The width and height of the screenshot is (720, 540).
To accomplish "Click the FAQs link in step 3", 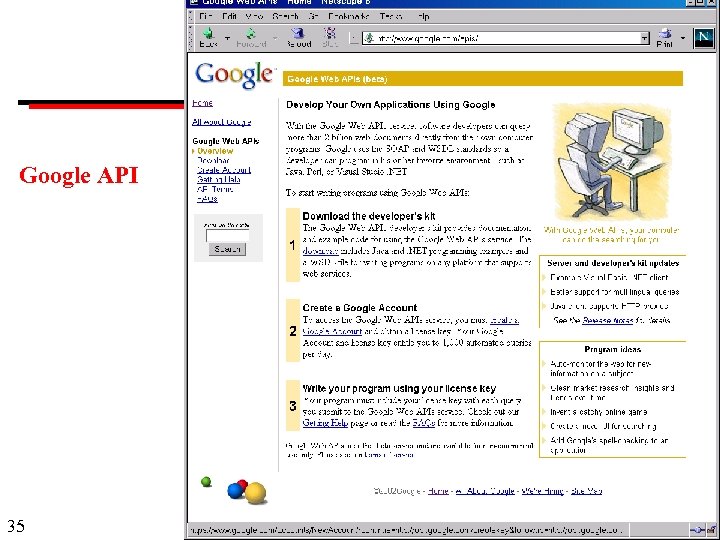I will coord(423,423).
